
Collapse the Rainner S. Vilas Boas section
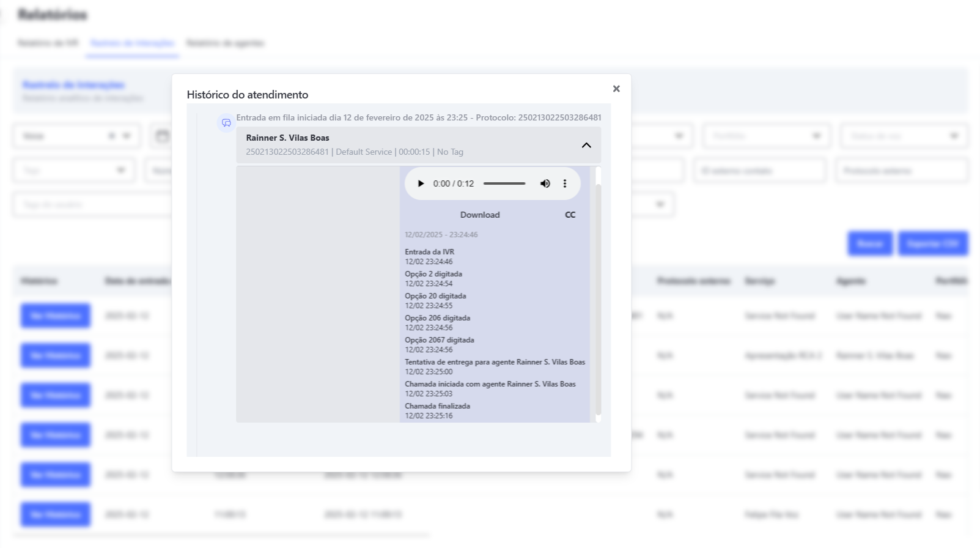[x=586, y=145]
